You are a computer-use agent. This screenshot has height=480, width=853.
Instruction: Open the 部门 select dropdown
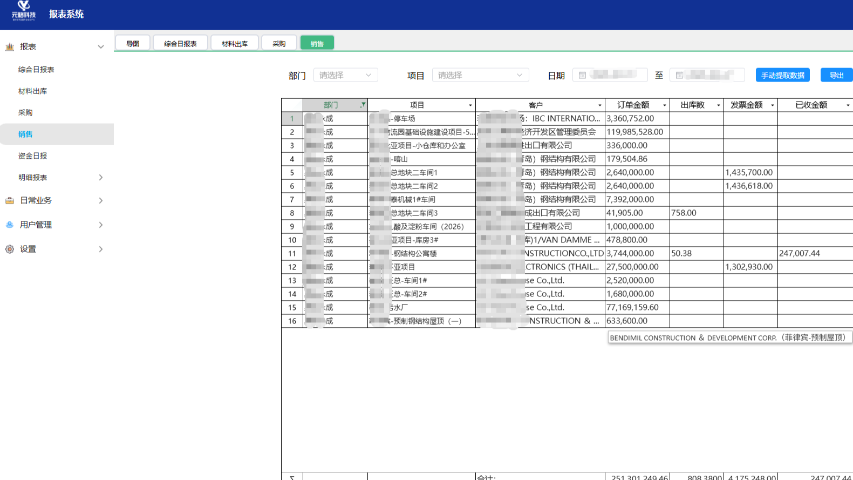(x=345, y=75)
